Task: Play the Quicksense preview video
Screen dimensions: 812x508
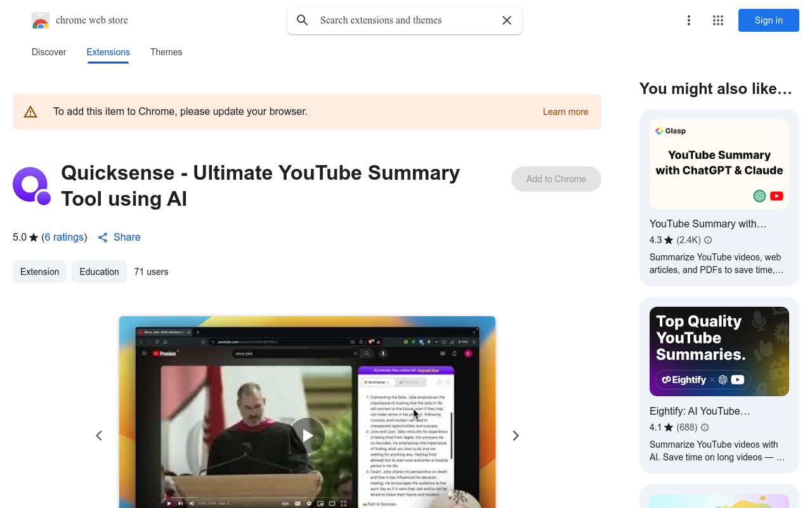Action: point(308,436)
